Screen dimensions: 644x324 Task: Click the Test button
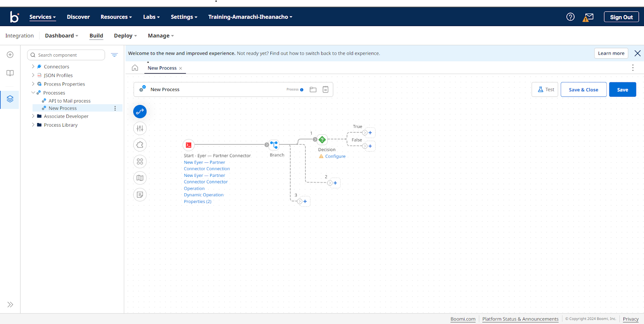click(545, 90)
